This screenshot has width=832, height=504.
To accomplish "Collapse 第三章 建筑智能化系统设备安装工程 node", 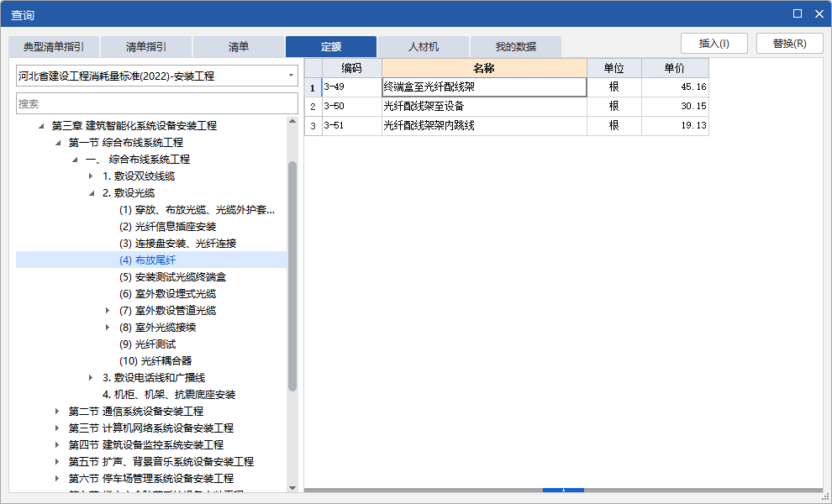I will coord(41,126).
